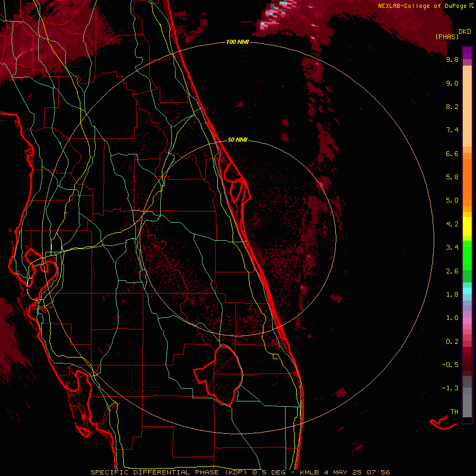Pick the purple swatch at top of color bar
The height and width of the screenshot is (476, 476).
coord(467,53)
